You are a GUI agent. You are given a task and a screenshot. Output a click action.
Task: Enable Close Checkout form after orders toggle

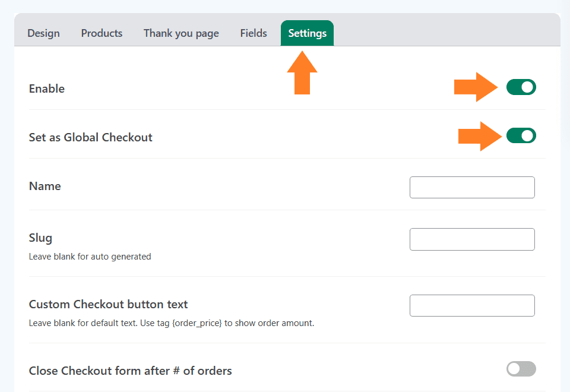click(521, 369)
